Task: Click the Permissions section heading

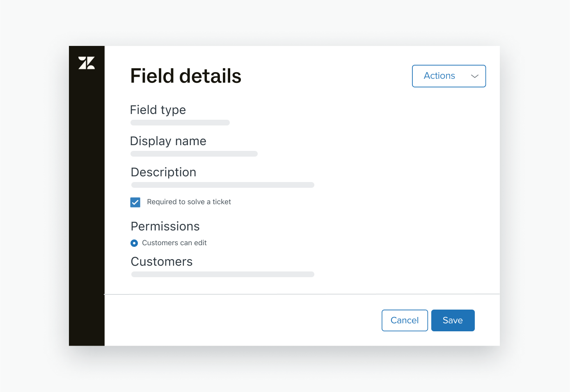Action: (165, 226)
